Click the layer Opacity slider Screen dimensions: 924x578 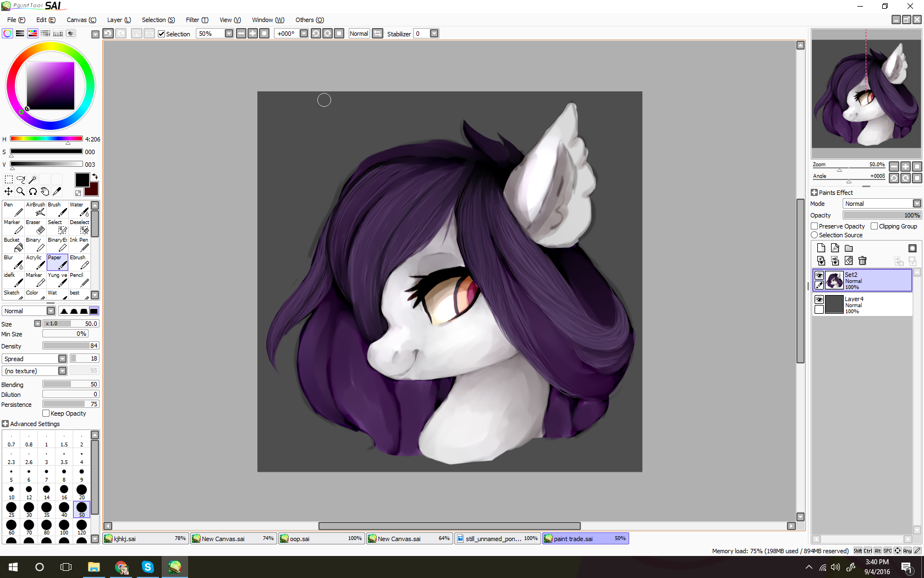coord(882,215)
